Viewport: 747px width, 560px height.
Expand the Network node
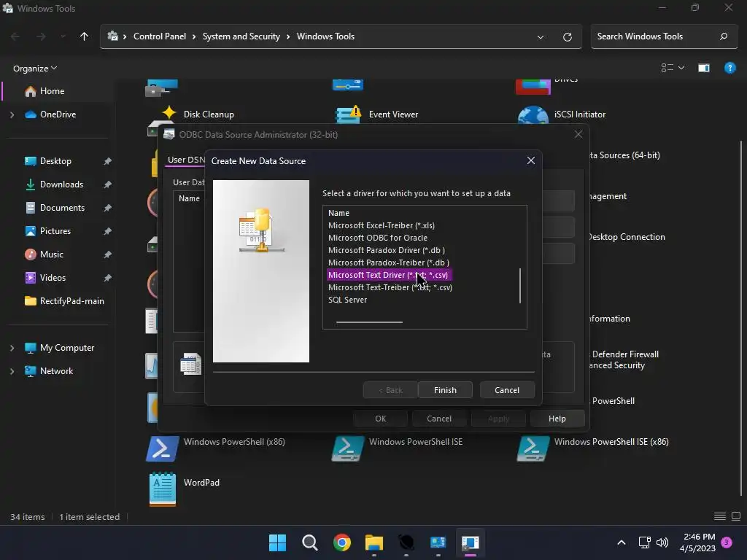pyautogui.click(x=12, y=371)
